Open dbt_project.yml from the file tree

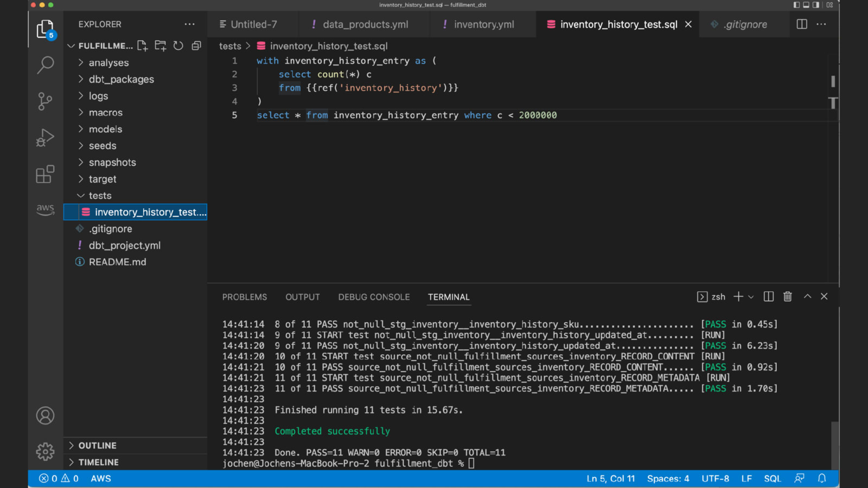tap(136, 246)
